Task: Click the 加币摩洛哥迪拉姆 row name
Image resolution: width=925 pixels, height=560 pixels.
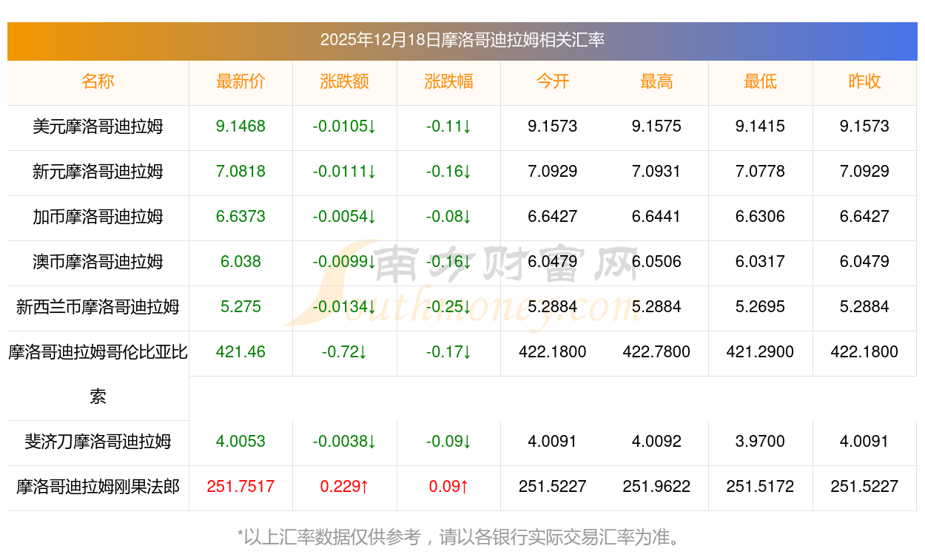Action: tap(98, 217)
